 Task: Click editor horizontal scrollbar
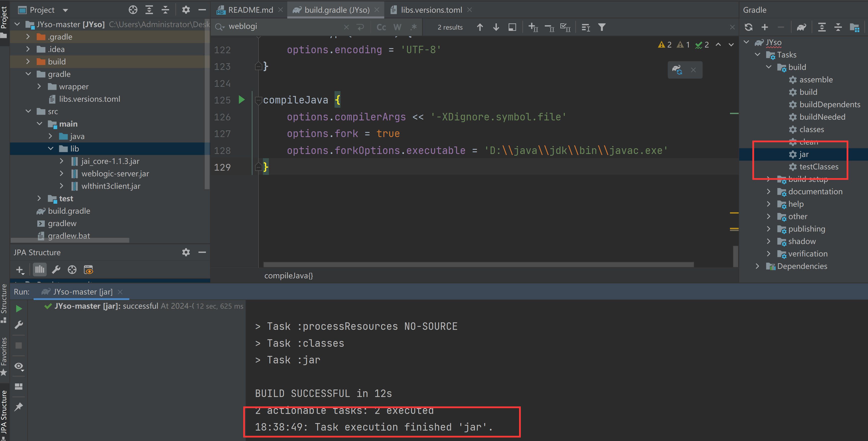pyautogui.click(x=478, y=264)
